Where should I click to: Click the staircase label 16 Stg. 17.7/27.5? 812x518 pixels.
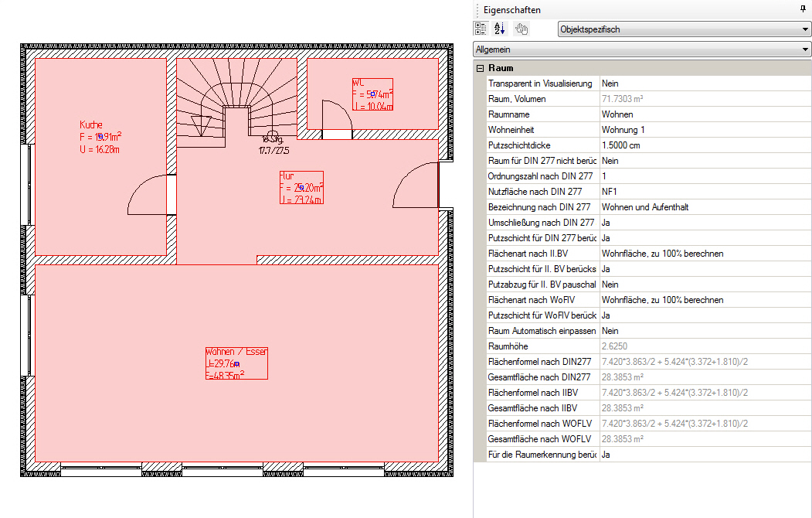(274, 145)
